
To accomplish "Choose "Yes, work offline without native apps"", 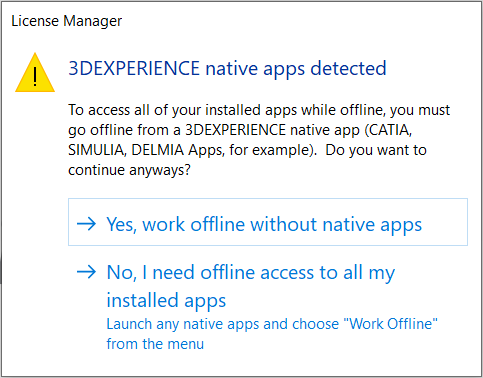I will 268,222.
